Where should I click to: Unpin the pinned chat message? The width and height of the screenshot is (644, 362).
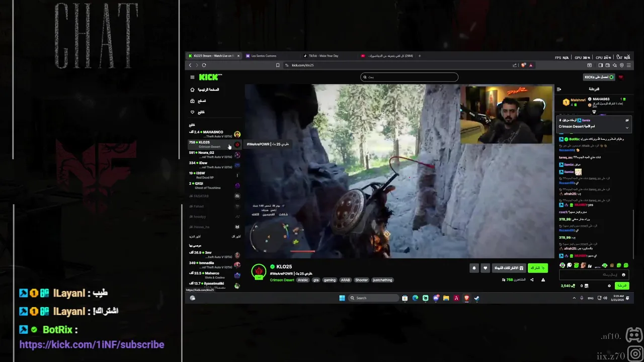tap(627, 121)
